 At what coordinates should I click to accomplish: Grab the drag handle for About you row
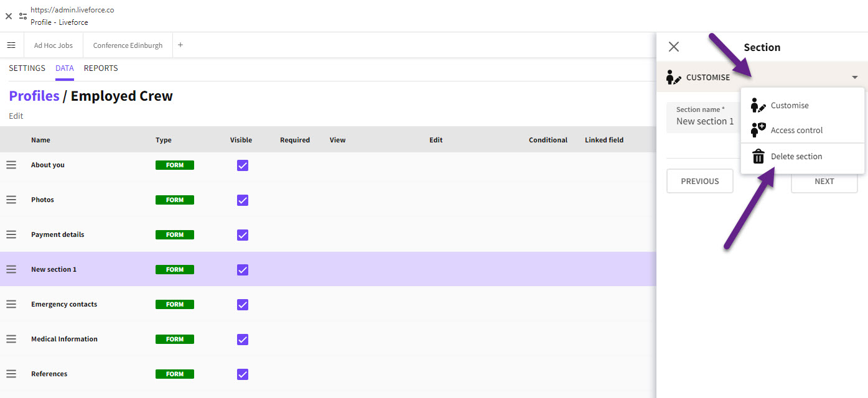click(11, 165)
